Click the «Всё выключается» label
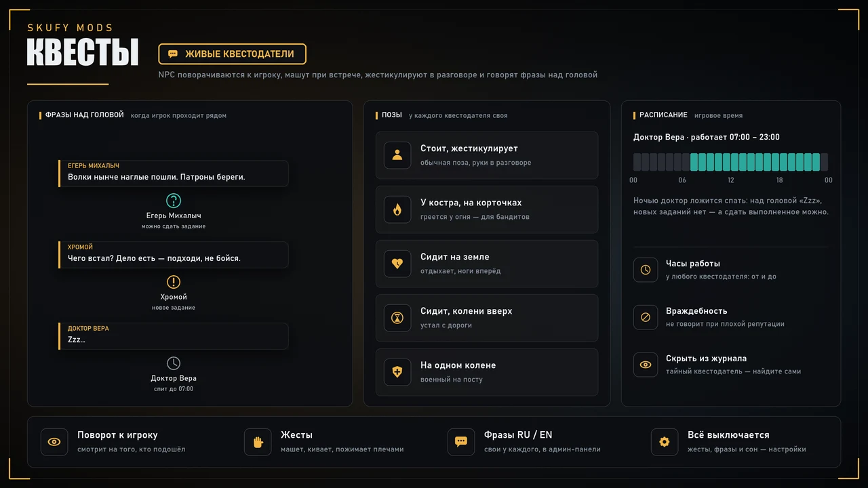Image resolution: width=868 pixels, height=488 pixels. 728,435
